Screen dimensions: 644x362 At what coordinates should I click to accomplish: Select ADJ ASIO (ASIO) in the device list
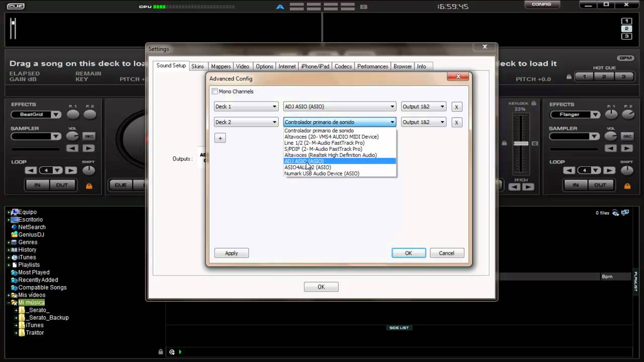pos(340,161)
